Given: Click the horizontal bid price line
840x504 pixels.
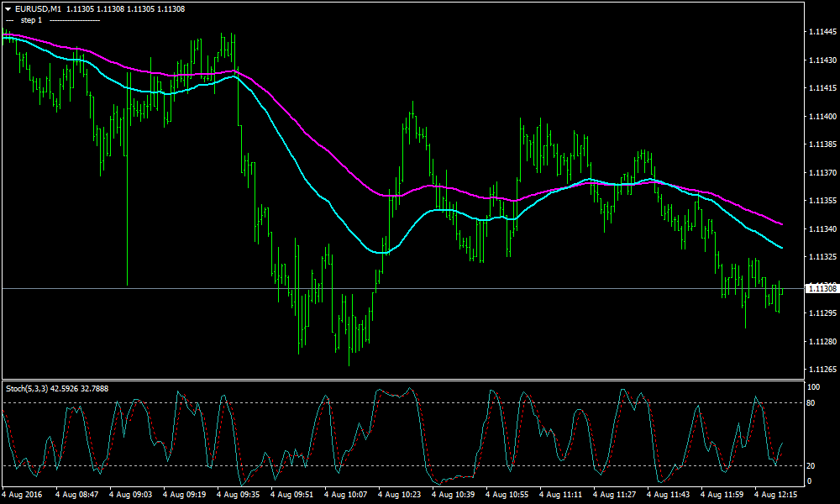Looking at the screenshot, I should [x=504, y=289].
